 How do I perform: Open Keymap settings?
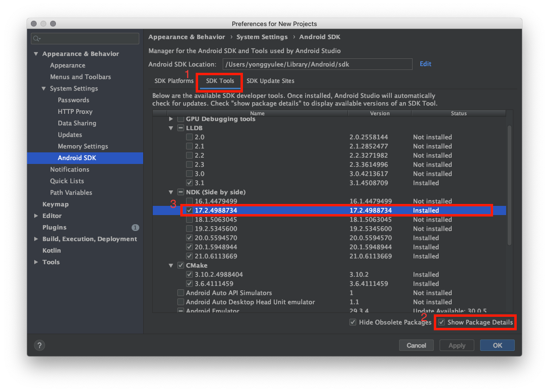click(55, 204)
